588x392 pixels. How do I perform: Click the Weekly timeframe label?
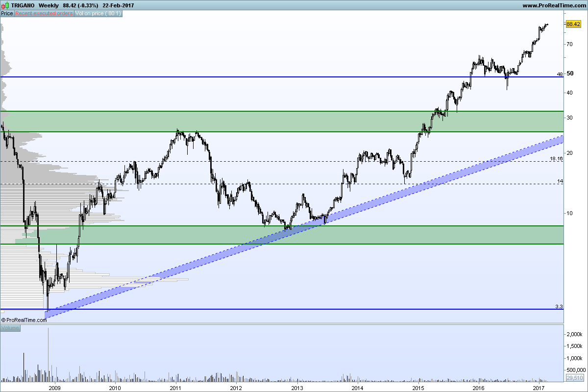[49, 5]
